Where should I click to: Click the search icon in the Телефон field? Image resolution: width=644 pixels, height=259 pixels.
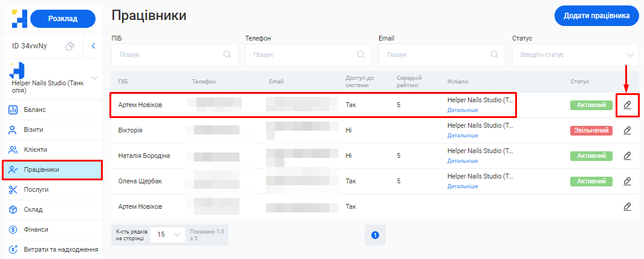(360, 54)
